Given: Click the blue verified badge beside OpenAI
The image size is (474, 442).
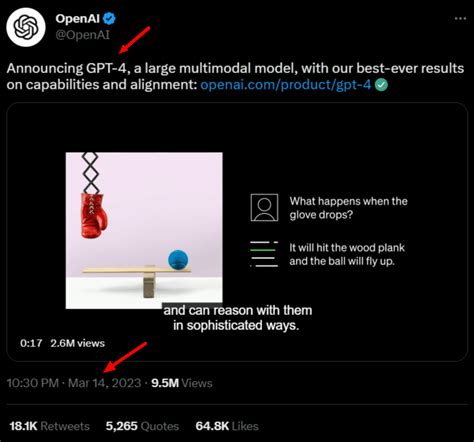Looking at the screenshot, I should click(x=109, y=18).
